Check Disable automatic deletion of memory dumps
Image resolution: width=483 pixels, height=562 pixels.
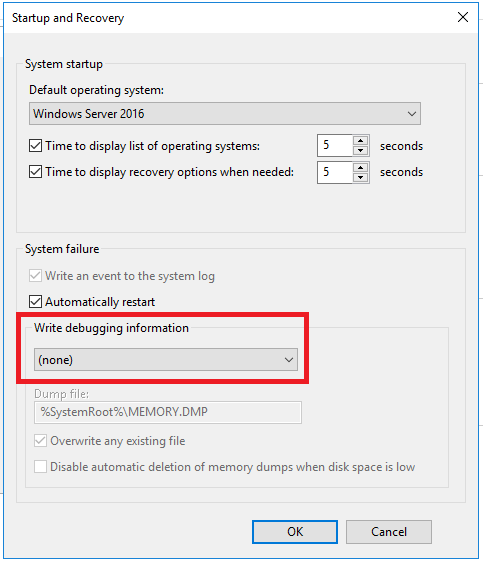pyautogui.click(x=40, y=467)
